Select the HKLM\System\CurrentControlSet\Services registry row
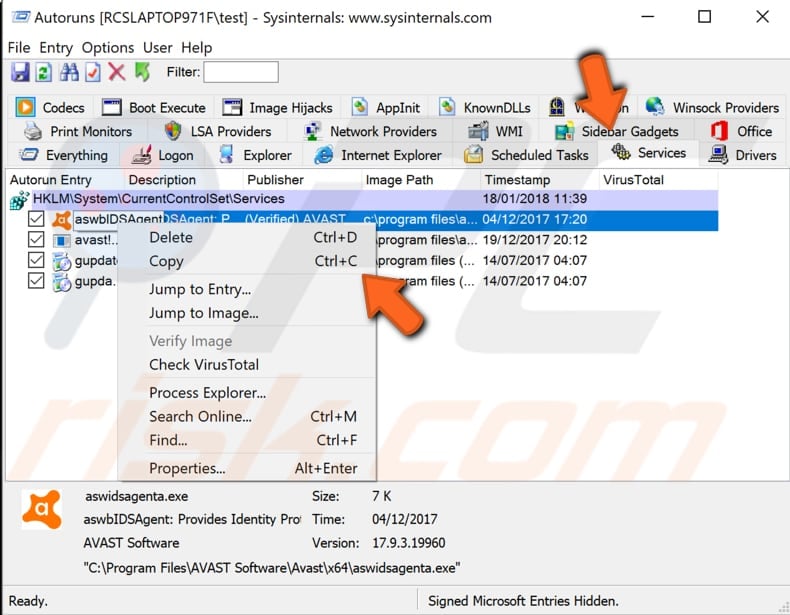 click(363, 199)
